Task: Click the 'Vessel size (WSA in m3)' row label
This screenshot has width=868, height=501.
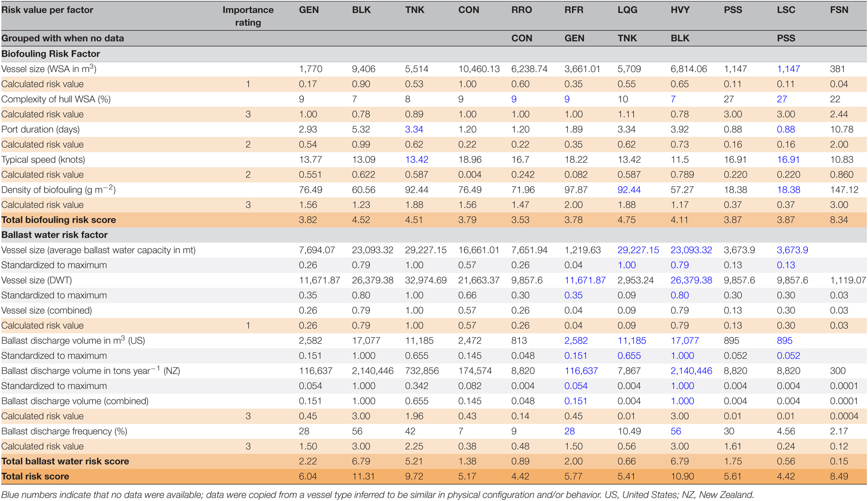Action: 49,69
